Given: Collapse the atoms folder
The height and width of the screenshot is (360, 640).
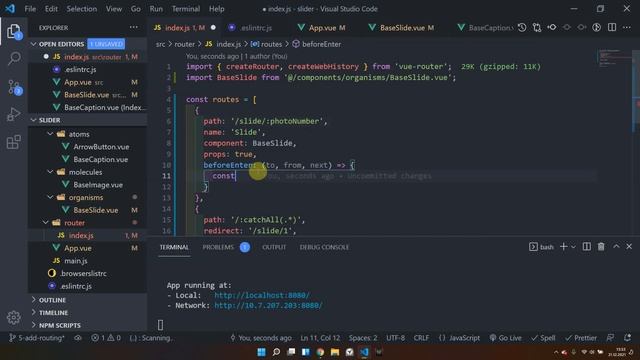Looking at the screenshot, I should coord(50,134).
